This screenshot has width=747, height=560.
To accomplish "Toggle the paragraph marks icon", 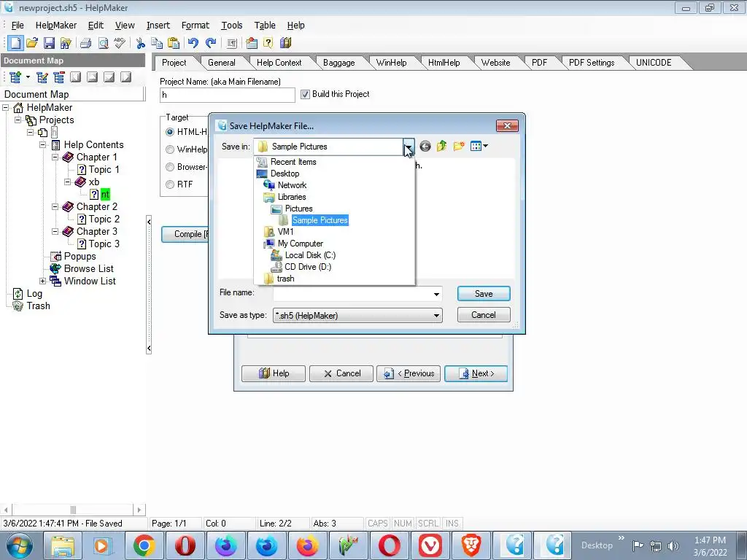I will [x=231, y=43].
